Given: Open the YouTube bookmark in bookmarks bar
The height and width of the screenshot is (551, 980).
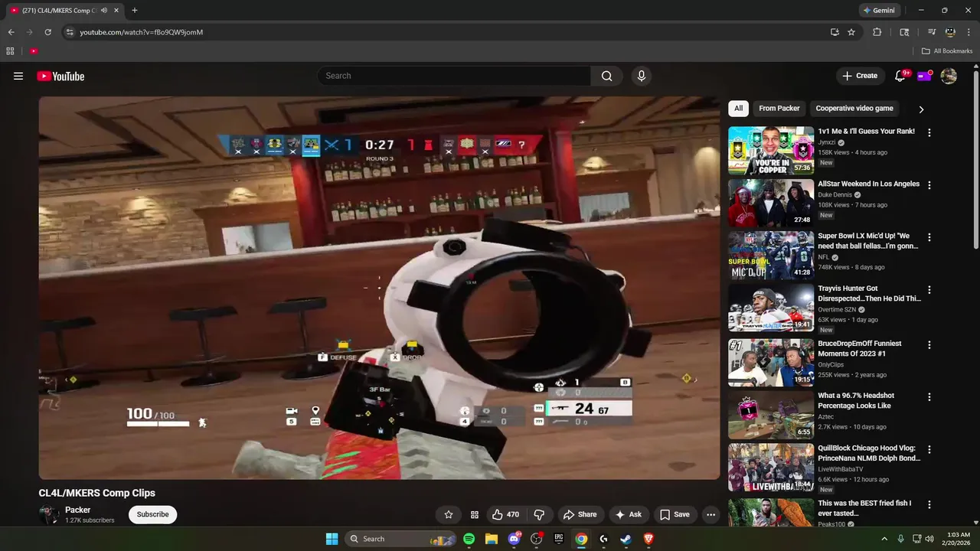Looking at the screenshot, I should click(34, 51).
